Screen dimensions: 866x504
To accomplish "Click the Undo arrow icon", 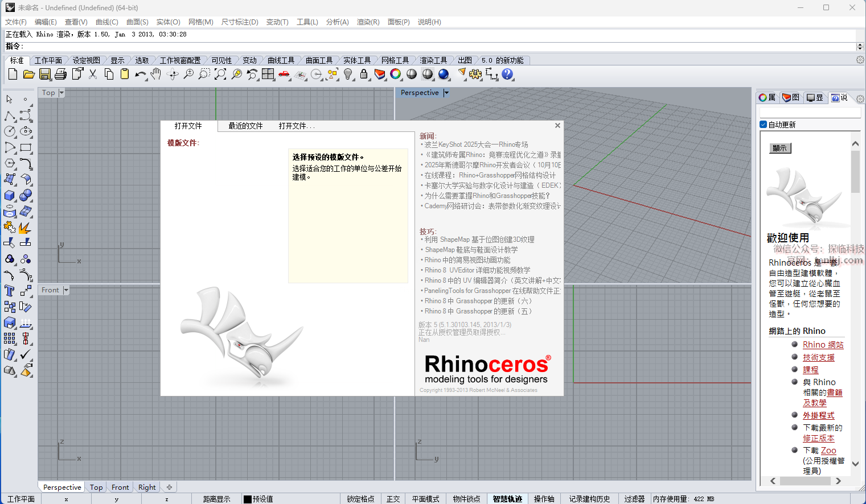I will click(139, 75).
